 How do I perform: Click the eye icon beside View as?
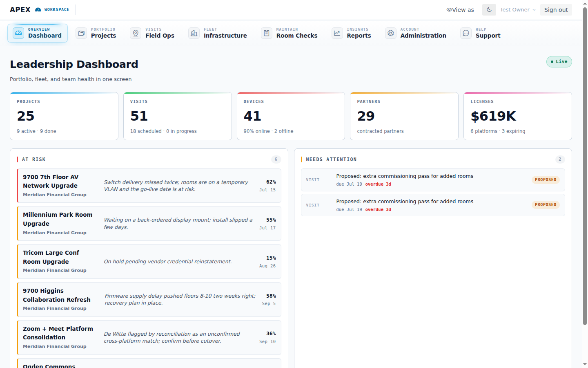tap(449, 10)
